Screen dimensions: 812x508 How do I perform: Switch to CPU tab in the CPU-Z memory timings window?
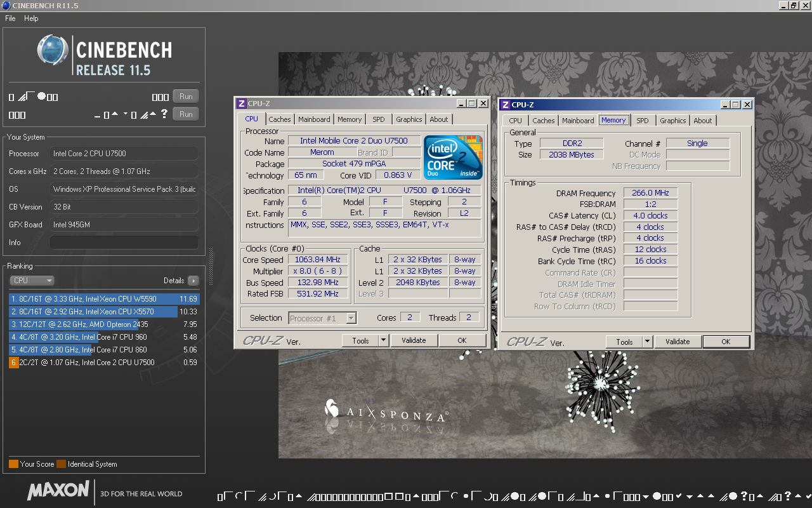coord(516,121)
